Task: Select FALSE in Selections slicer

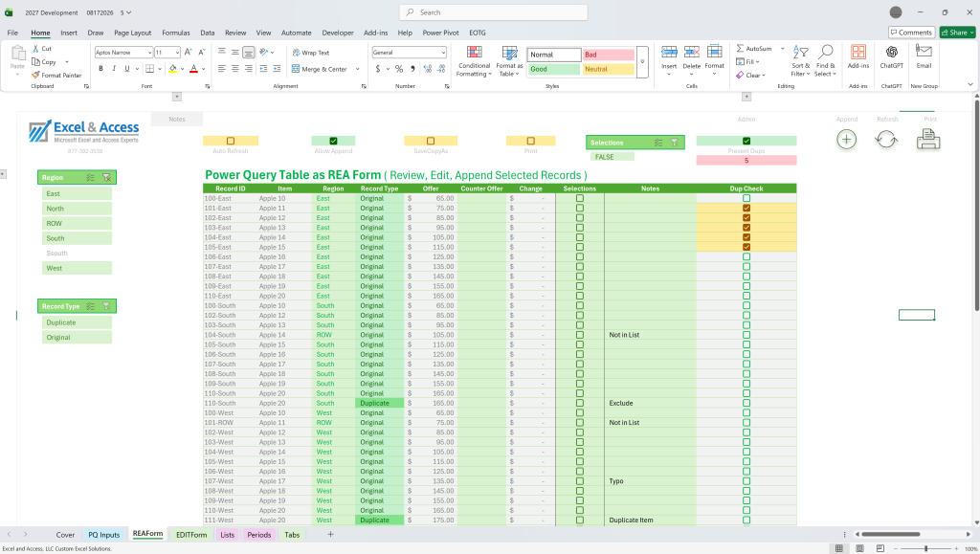Action: [x=612, y=157]
